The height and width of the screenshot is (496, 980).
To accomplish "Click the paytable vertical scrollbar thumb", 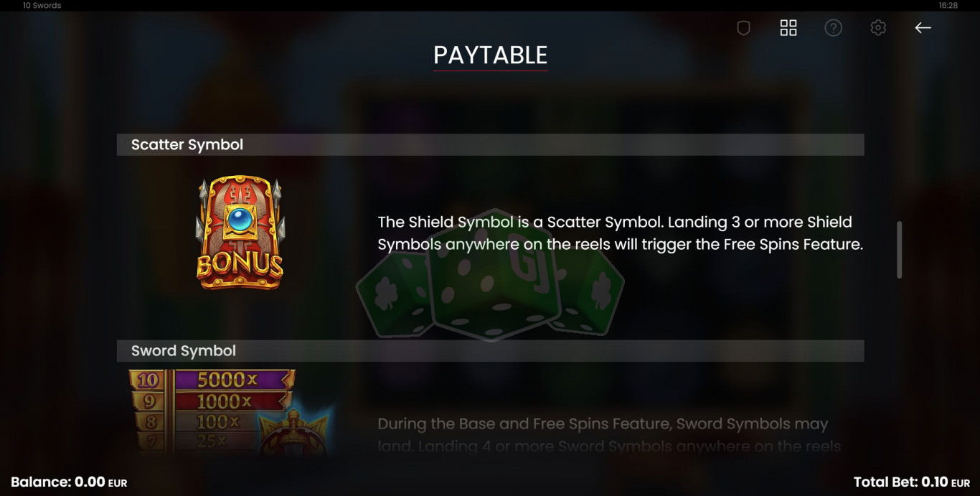I will (899, 250).
